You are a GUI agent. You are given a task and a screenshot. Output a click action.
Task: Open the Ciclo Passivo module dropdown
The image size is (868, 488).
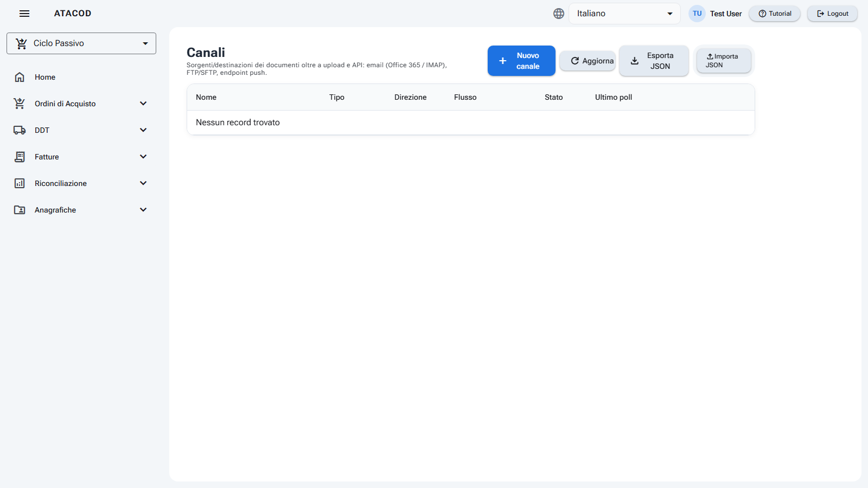pyautogui.click(x=81, y=43)
